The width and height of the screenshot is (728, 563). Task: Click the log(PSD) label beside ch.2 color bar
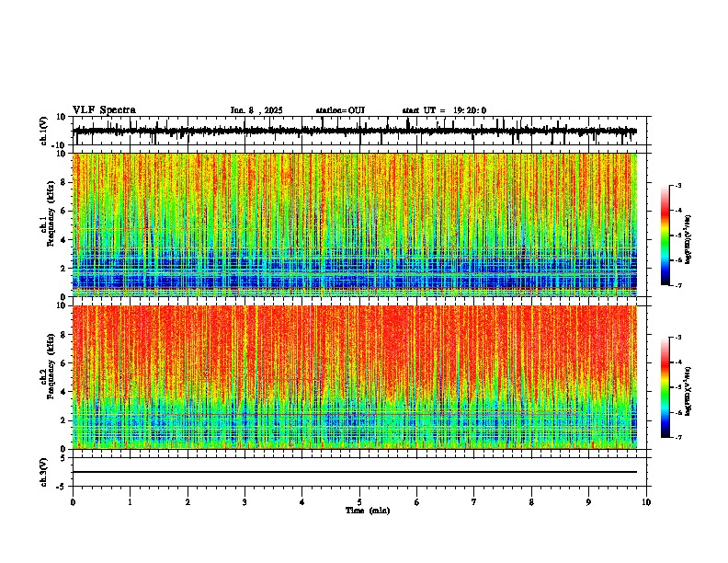click(688, 391)
